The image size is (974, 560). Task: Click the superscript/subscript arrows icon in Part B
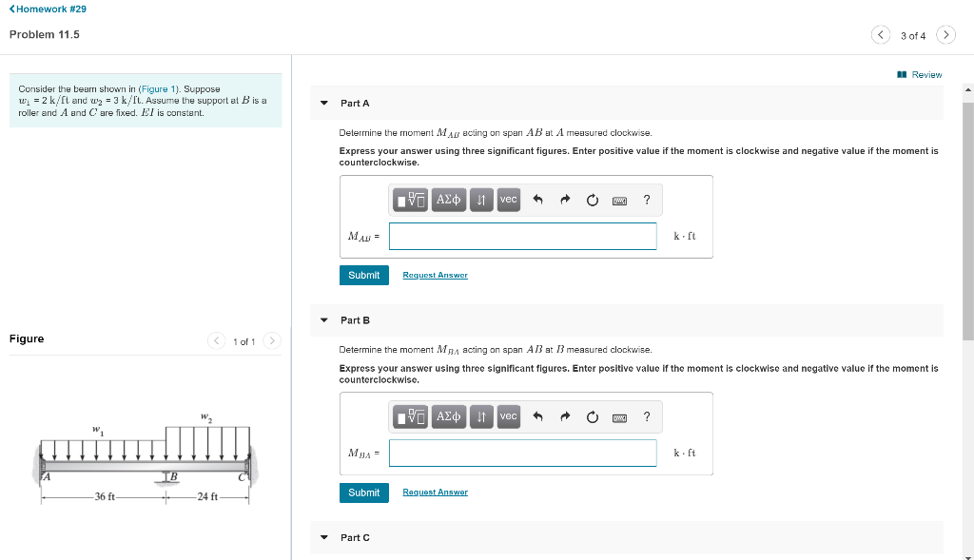tap(480, 416)
